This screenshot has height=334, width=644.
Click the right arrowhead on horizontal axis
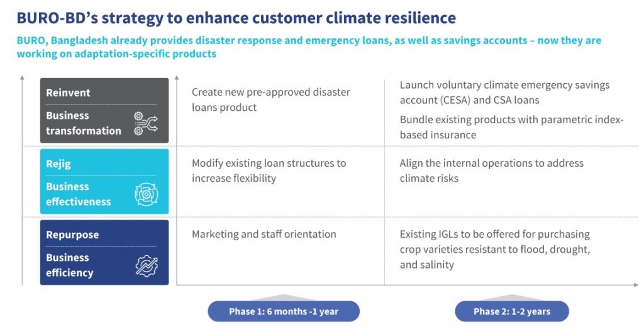(x=638, y=286)
